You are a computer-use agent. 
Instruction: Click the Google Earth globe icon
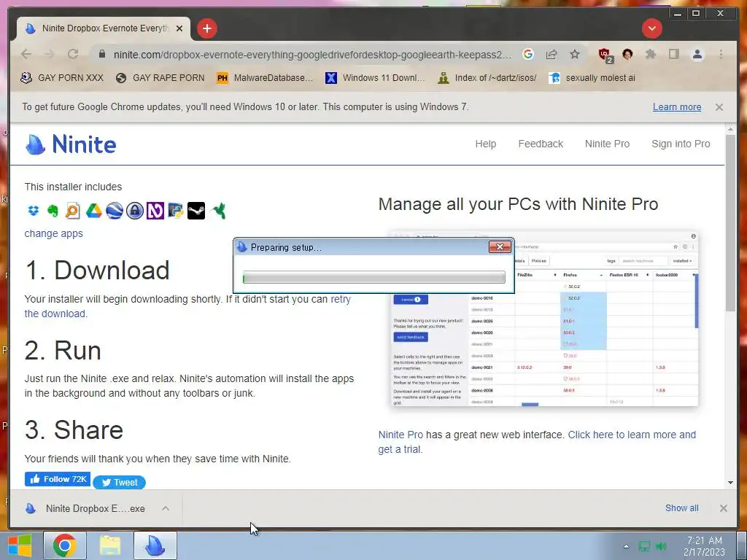pos(115,211)
